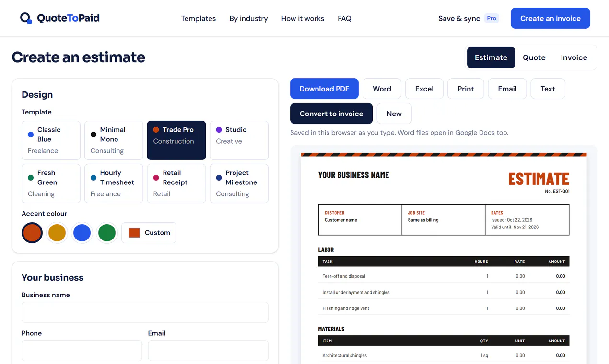This screenshot has height=364, width=609.
Task: Select the blue accent colour
Action: [x=82, y=233]
